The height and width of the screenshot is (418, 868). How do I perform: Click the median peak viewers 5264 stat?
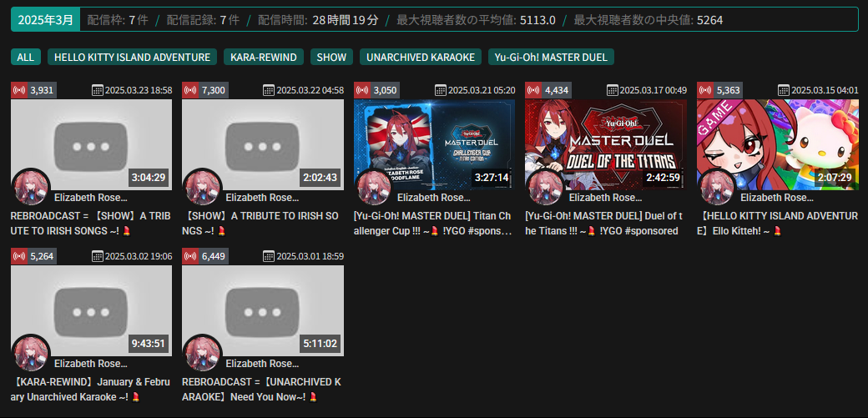pos(648,21)
